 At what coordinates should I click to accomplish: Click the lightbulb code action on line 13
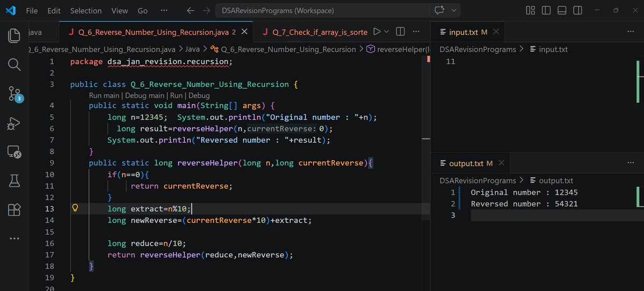click(x=76, y=208)
